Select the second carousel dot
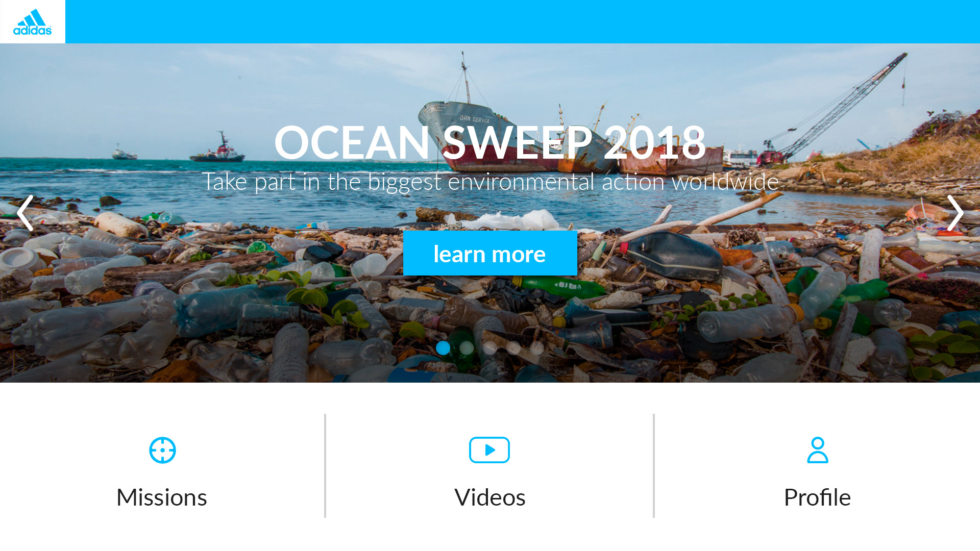This screenshot has height=551, width=980. click(x=467, y=348)
